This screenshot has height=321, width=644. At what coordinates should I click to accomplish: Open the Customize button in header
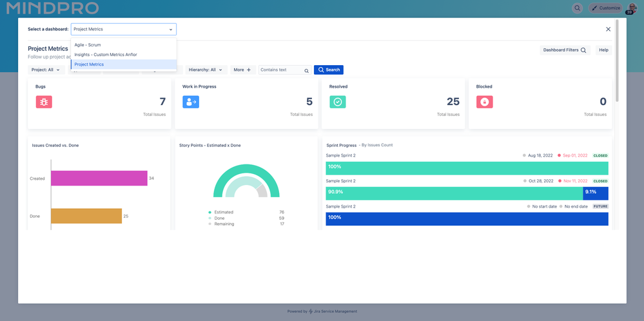tap(605, 8)
